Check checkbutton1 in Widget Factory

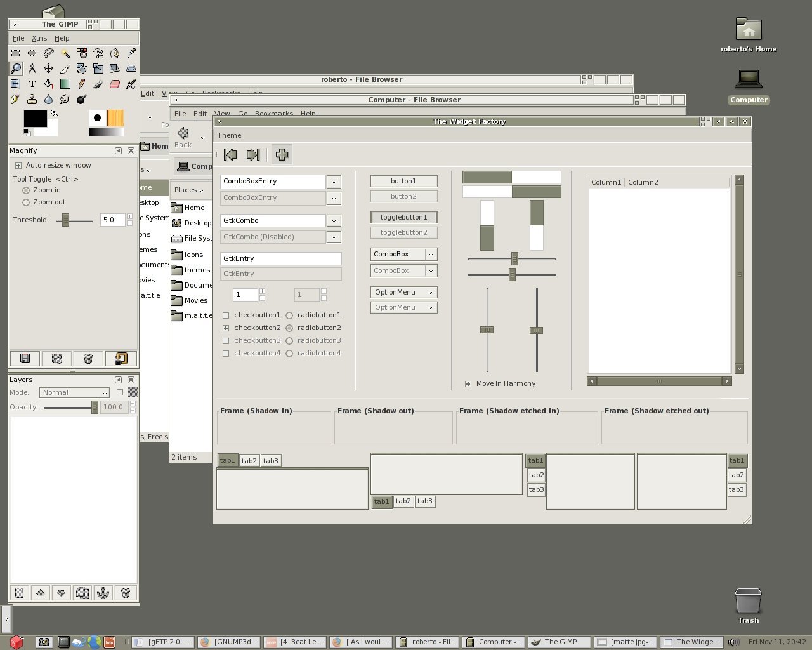click(x=226, y=315)
